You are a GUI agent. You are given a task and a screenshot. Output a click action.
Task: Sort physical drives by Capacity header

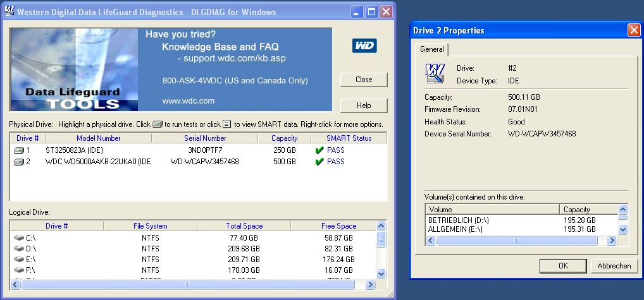click(285, 138)
